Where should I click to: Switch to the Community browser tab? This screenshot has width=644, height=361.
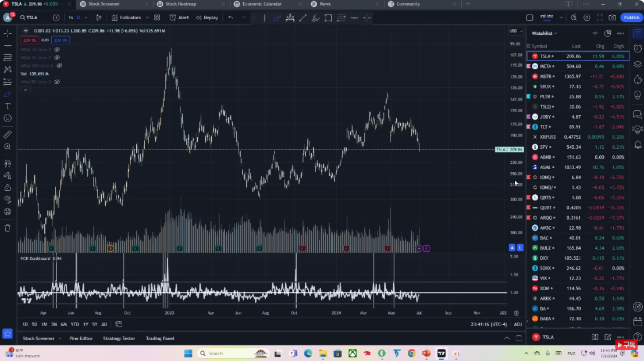pyautogui.click(x=408, y=4)
